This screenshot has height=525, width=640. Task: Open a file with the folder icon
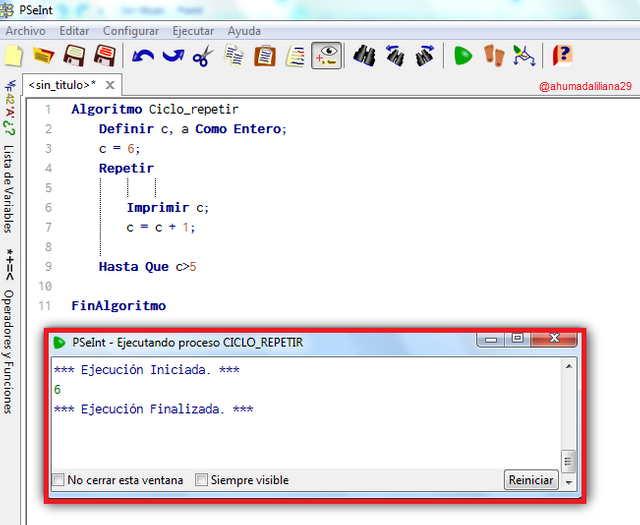(x=43, y=56)
